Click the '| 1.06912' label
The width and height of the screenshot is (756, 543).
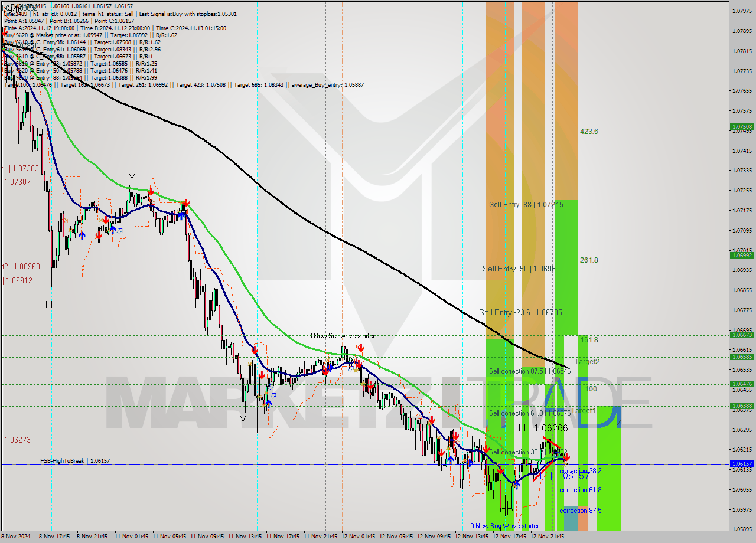point(18,280)
